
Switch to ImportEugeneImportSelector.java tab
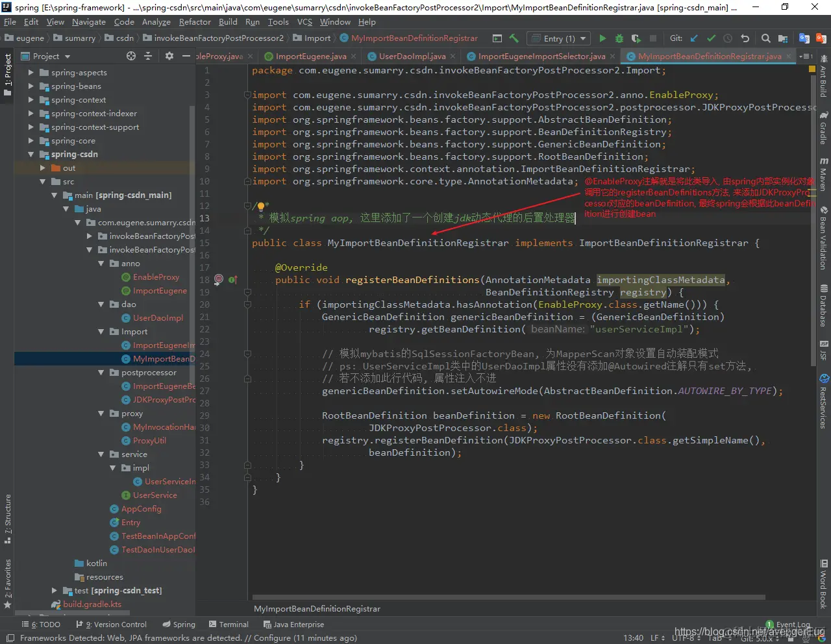click(541, 56)
